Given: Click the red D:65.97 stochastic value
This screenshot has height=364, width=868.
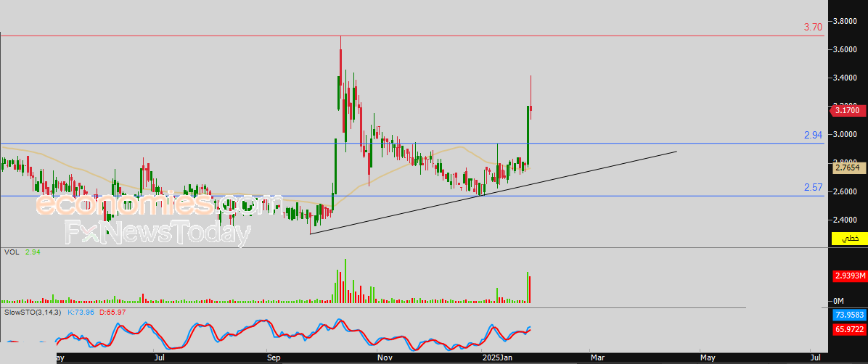Looking at the screenshot, I should point(112,313).
